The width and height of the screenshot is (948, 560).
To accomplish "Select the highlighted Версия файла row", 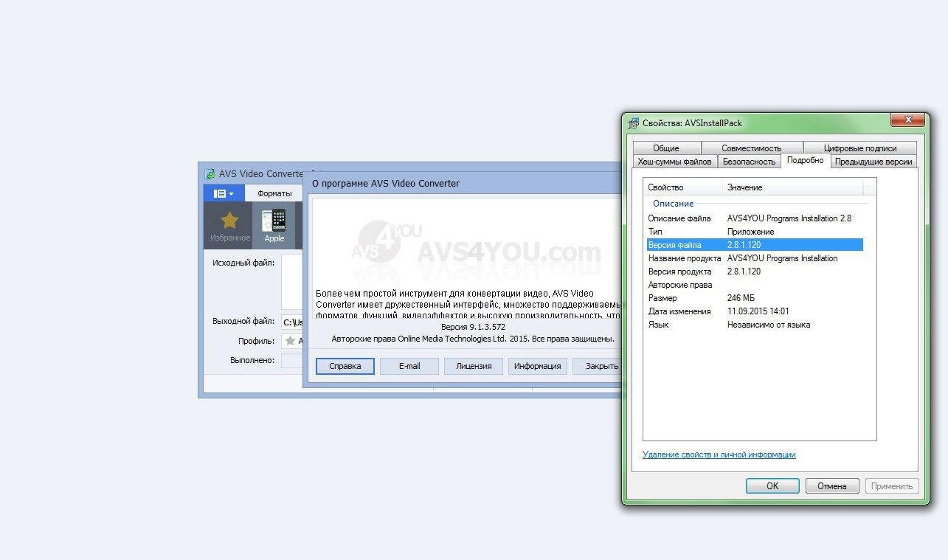I will point(753,245).
